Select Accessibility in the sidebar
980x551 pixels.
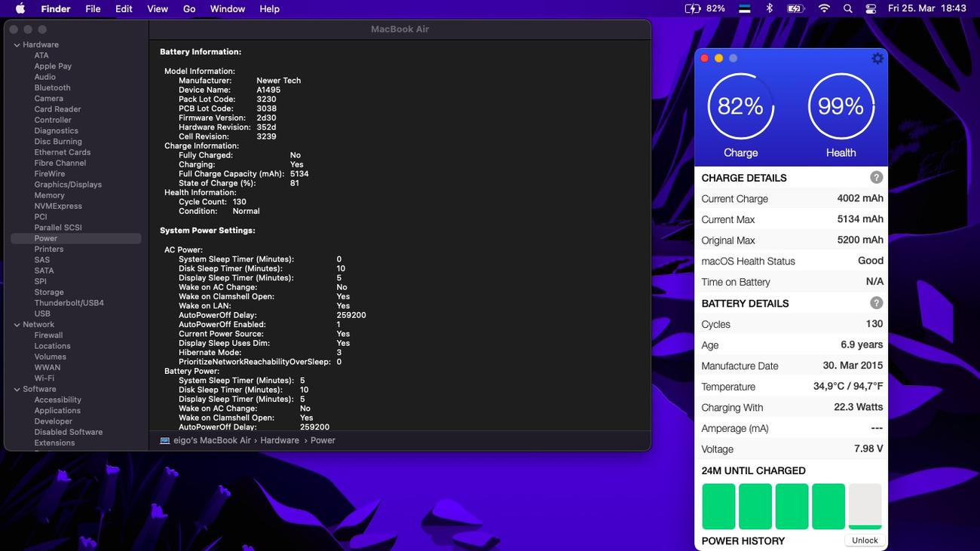57,400
